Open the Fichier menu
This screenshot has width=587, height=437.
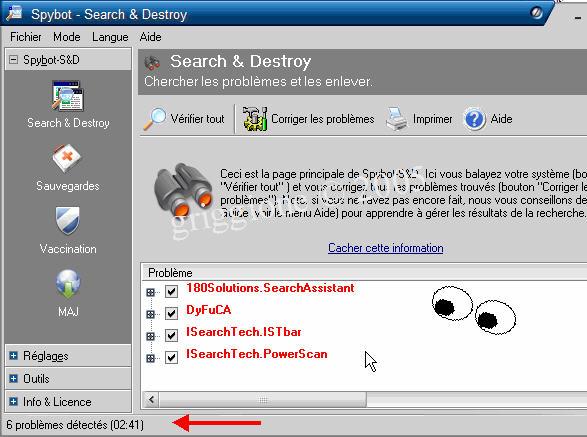coord(26,37)
